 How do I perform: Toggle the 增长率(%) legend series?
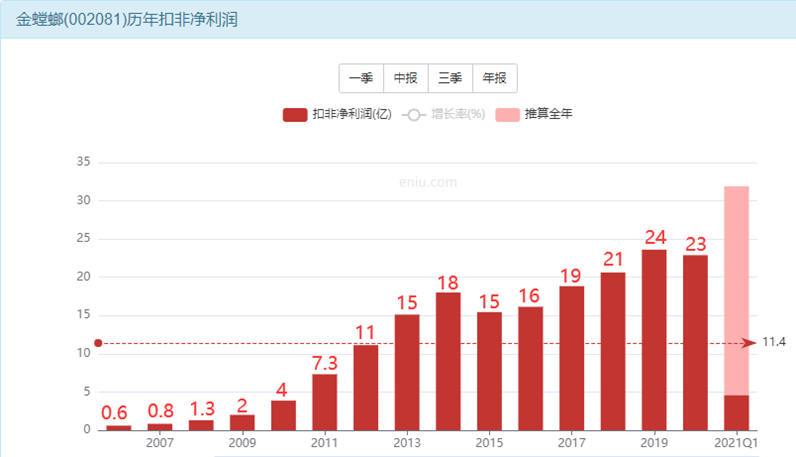[444, 114]
